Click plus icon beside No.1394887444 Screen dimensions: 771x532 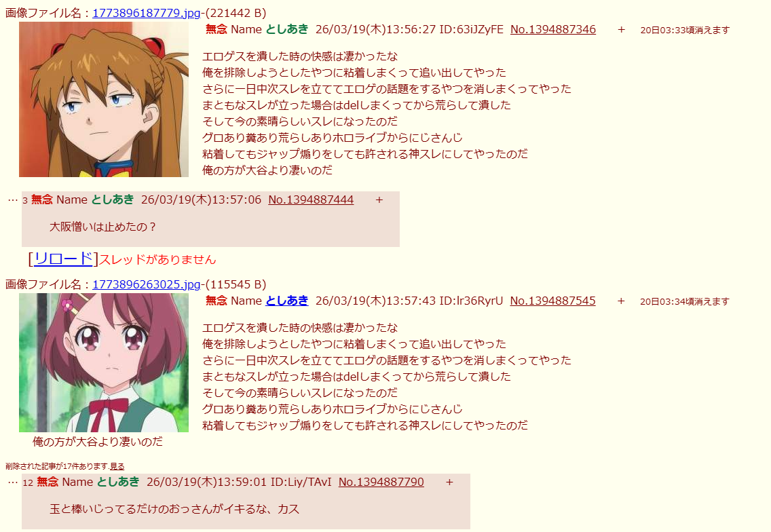point(379,200)
